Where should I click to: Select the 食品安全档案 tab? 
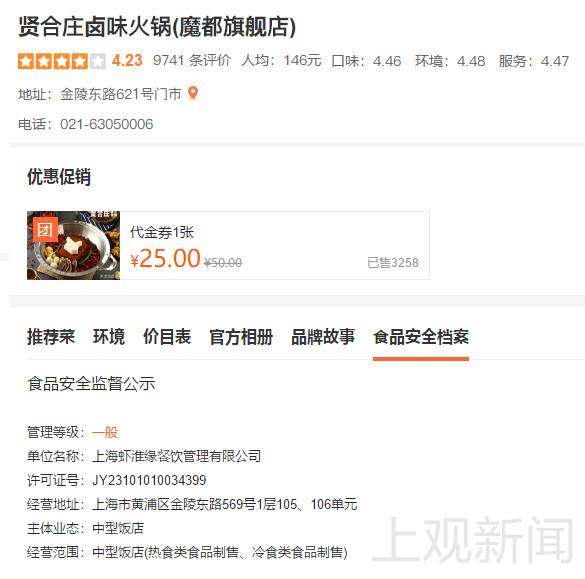[x=421, y=337]
